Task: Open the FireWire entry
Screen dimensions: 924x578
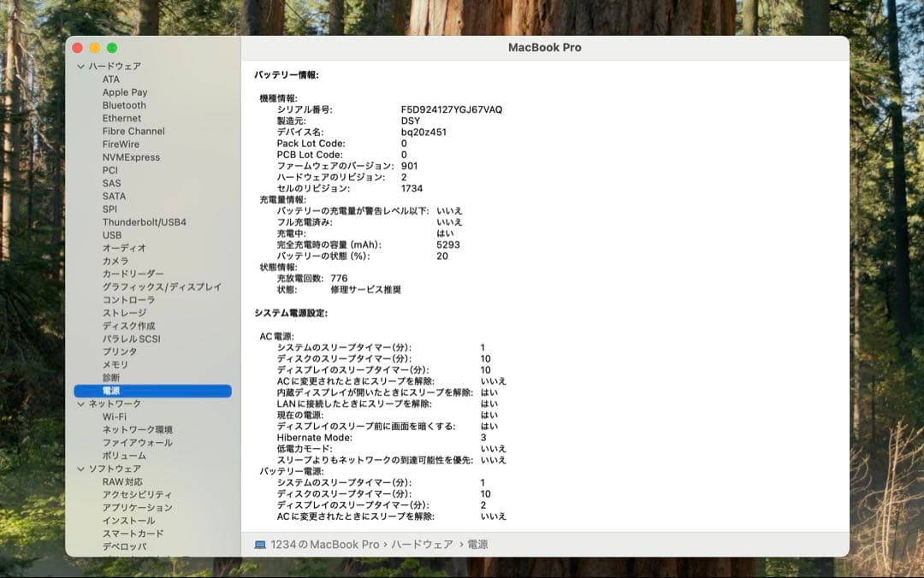Action: click(x=121, y=144)
